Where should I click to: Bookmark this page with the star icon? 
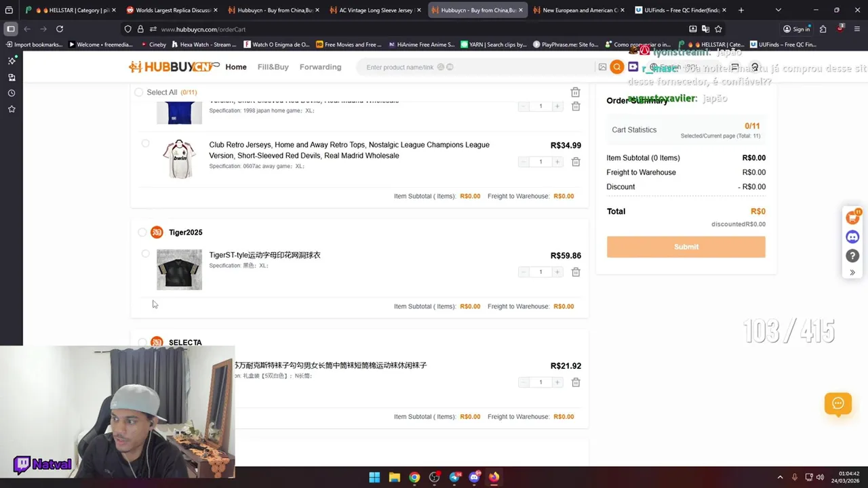click(718, 29)
